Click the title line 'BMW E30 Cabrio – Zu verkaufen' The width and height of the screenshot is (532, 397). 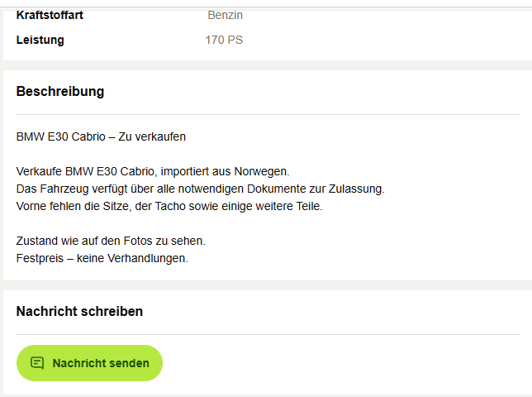pos(101,136)
